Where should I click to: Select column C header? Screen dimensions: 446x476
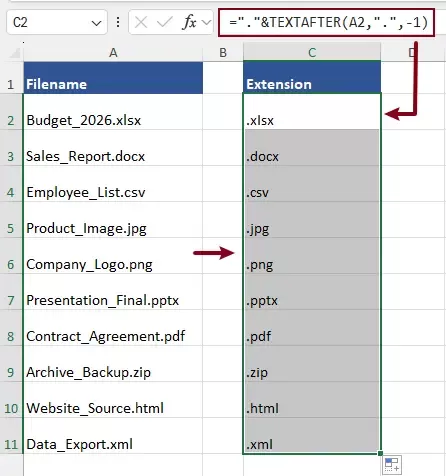(312, 52)
